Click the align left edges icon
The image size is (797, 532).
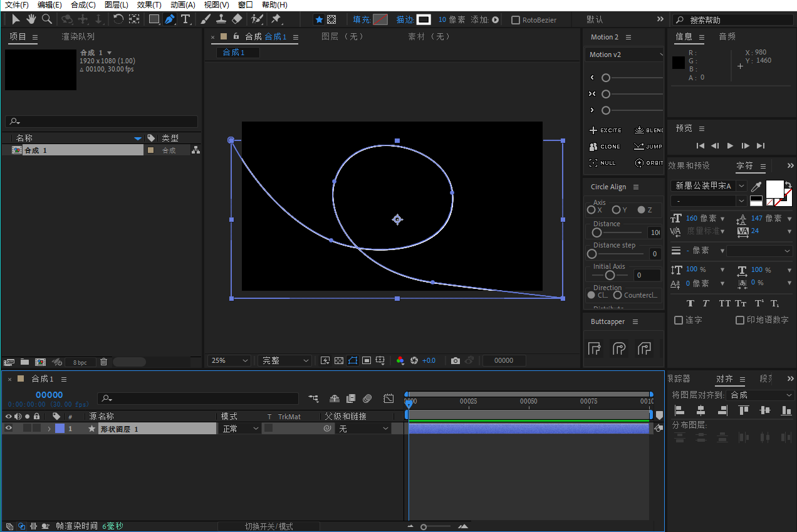coord(679,410)
